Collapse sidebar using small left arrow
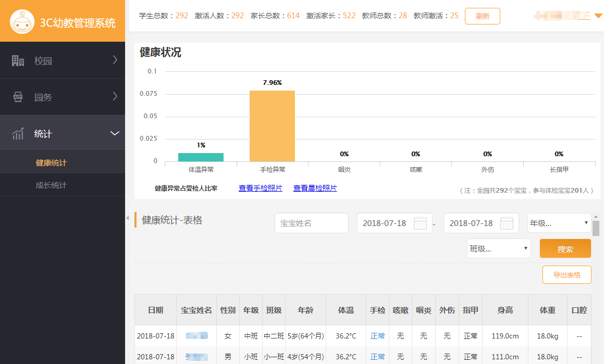 (x=128, y=218)
